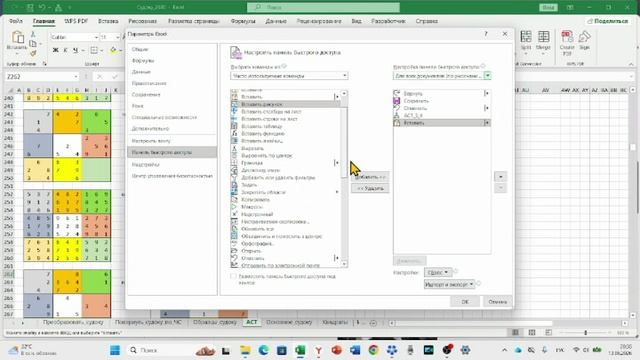Click 'Отмена' button in dialog
Image resolution: width=640 pixels, height=360 pixels.
[x=497, y=302]
